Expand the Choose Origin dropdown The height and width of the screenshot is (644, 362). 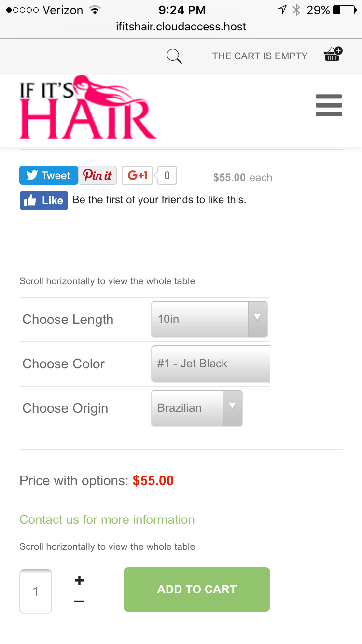pos(196,408)
